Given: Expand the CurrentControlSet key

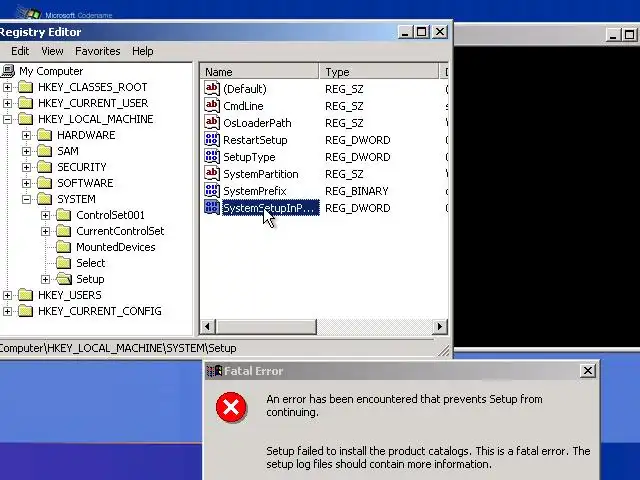Looking at the screenshot, I should click(x=46, y=231).
